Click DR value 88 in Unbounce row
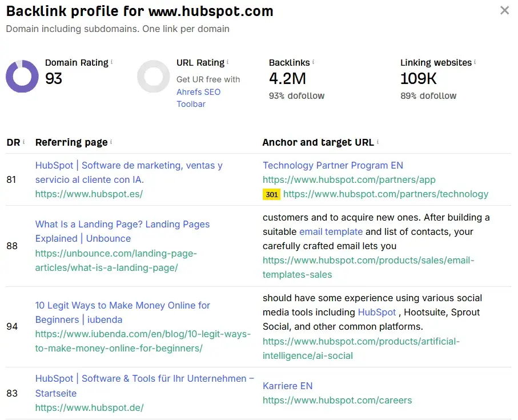Image resolution: width=518 pixels, height=420 pixels. click(x=12, y=246)
